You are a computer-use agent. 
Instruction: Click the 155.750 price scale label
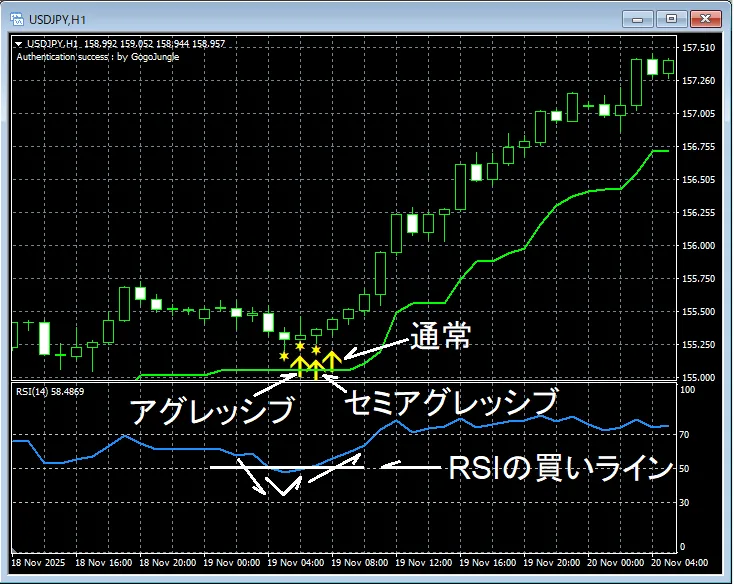[x=698, y=278]
